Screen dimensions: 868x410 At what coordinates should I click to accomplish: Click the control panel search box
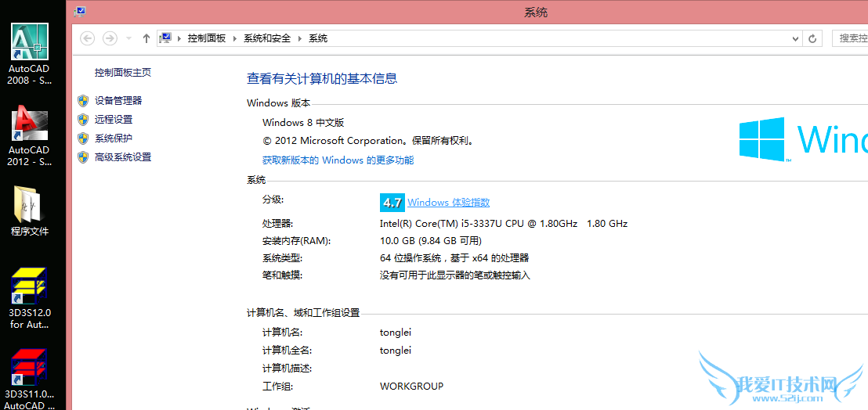click(850, 38)
